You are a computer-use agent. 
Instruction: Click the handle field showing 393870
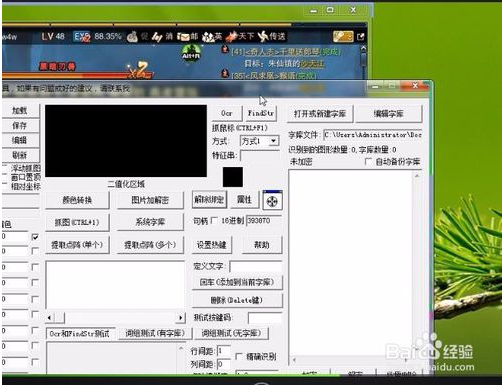click(264, 220)
